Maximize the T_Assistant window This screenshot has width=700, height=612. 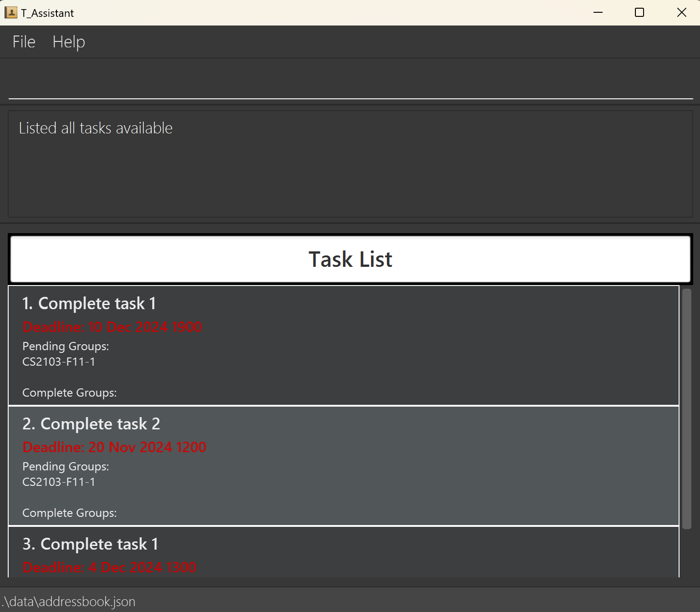click(639, 13)
